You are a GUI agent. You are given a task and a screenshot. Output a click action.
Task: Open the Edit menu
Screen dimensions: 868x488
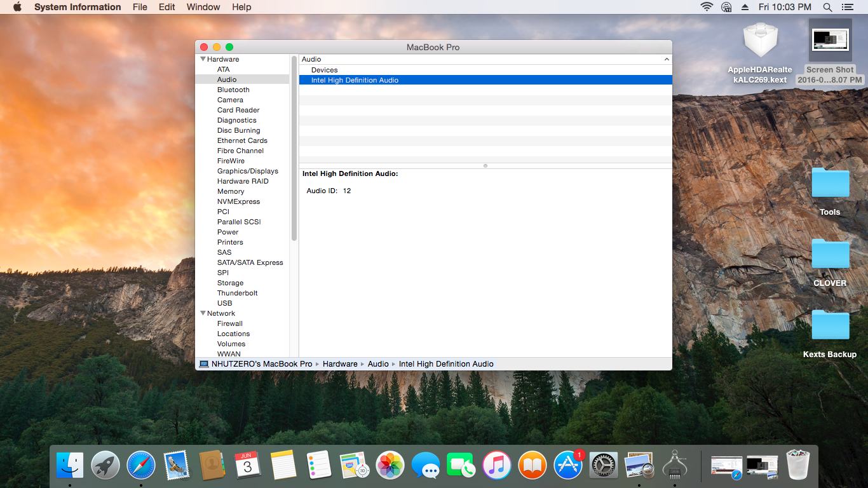(167, 7)
